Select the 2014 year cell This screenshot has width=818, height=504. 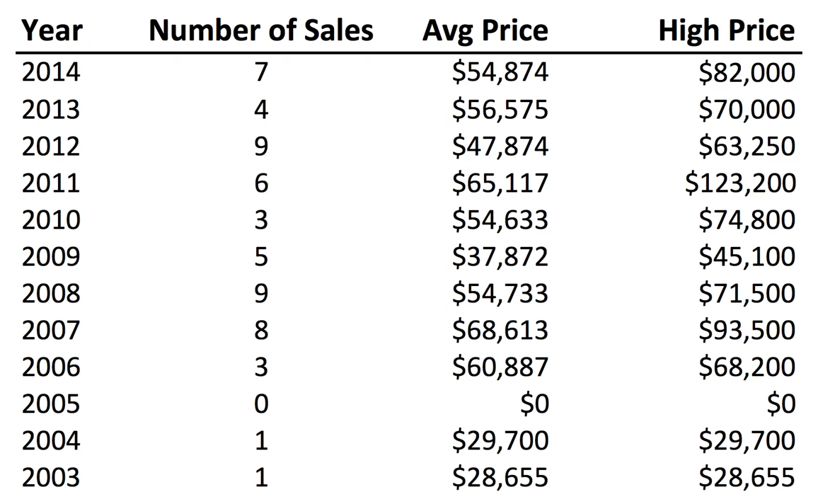51,72
